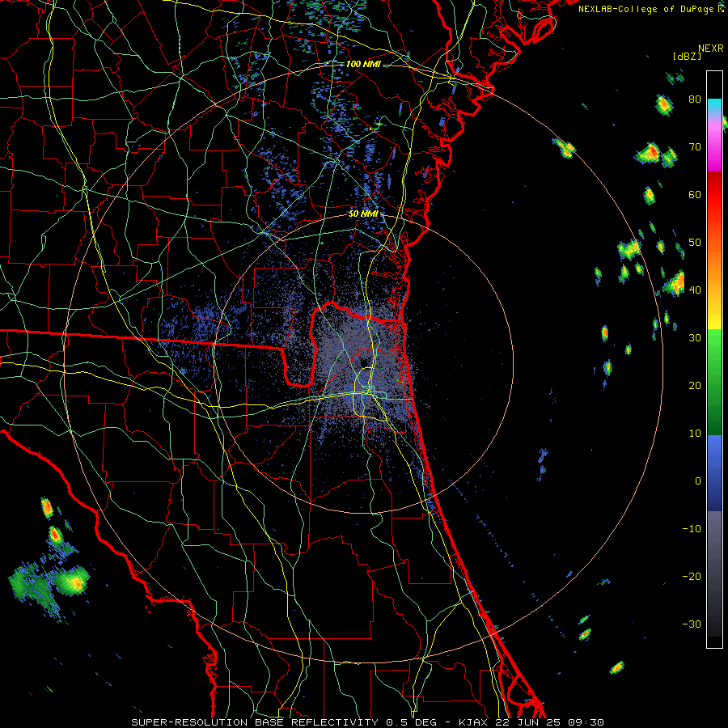
Task: Click the NEXR label at top right
Action: (x=710, y=49)
